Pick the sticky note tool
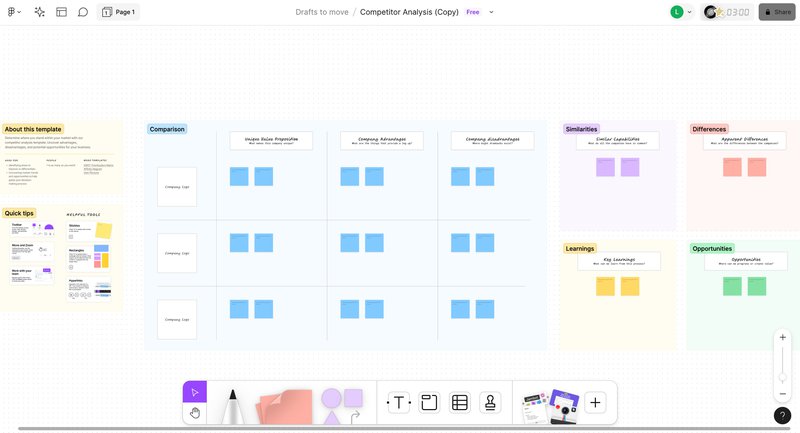The width and height of the screenshot is (800, 433). [284, 405]
